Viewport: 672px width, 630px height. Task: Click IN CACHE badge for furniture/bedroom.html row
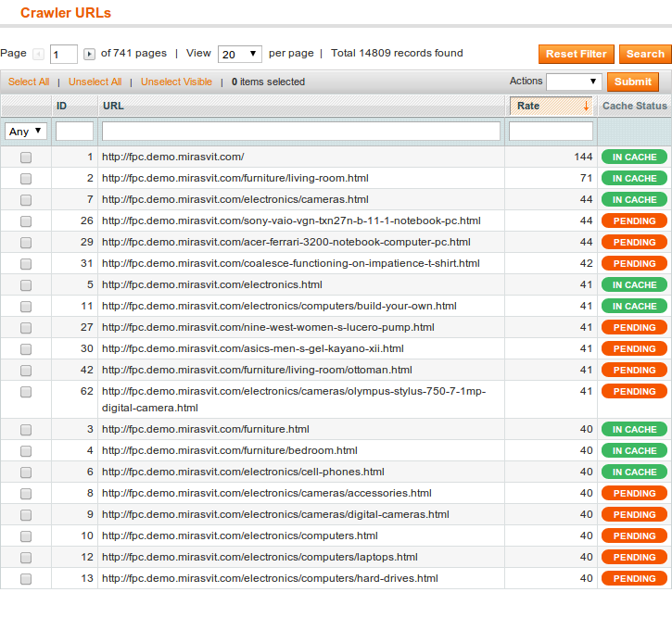(634, 450)
